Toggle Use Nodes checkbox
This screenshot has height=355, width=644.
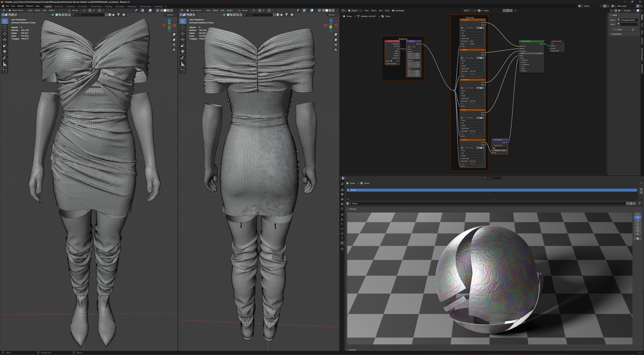click(x=393, y=11)
